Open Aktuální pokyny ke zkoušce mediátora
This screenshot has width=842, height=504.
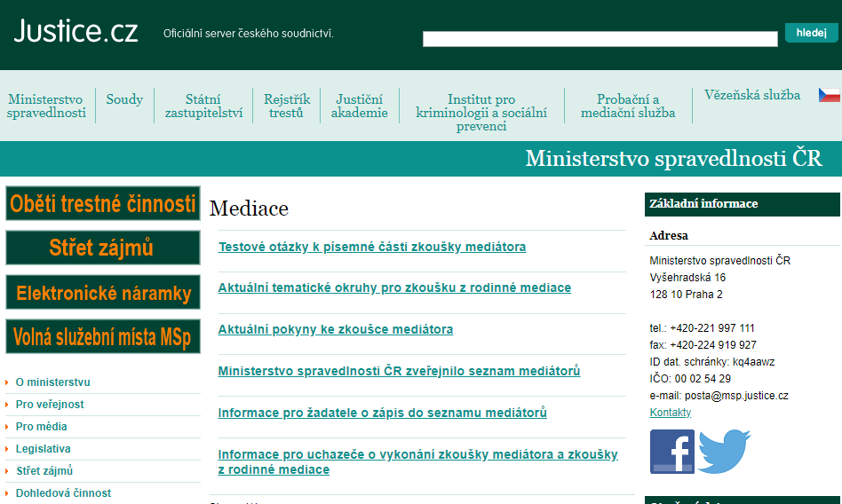336,329
